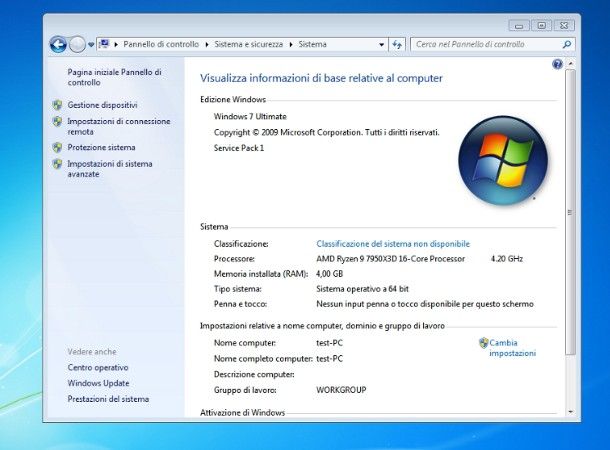
Task: Click the search magnifier icon
Action: pos(567,44)
